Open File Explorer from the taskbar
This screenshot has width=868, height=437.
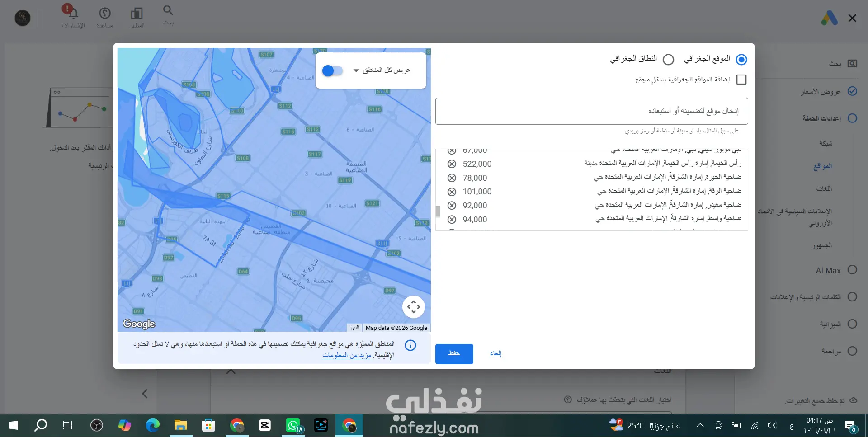coord(181,425)
